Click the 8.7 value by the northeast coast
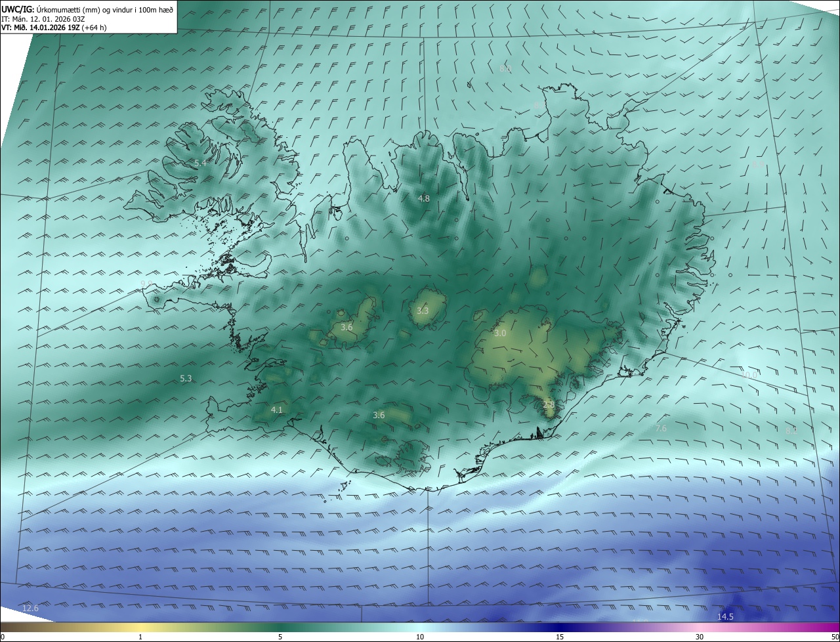 pyautogui.click(x=539, y=105)
